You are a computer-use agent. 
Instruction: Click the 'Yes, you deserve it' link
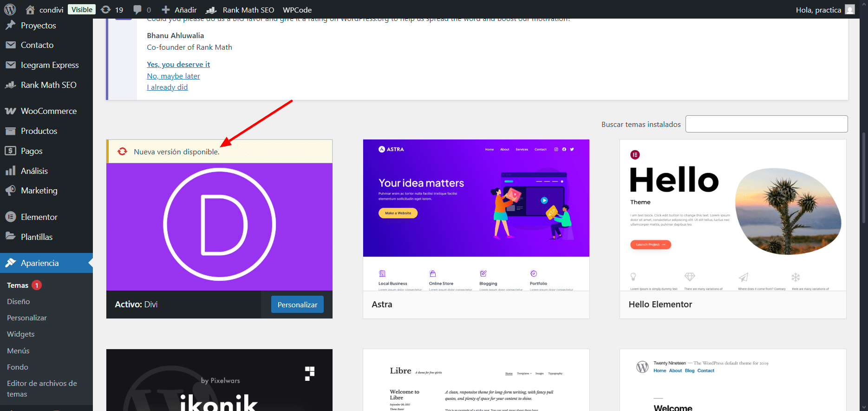tap(178, 65)
